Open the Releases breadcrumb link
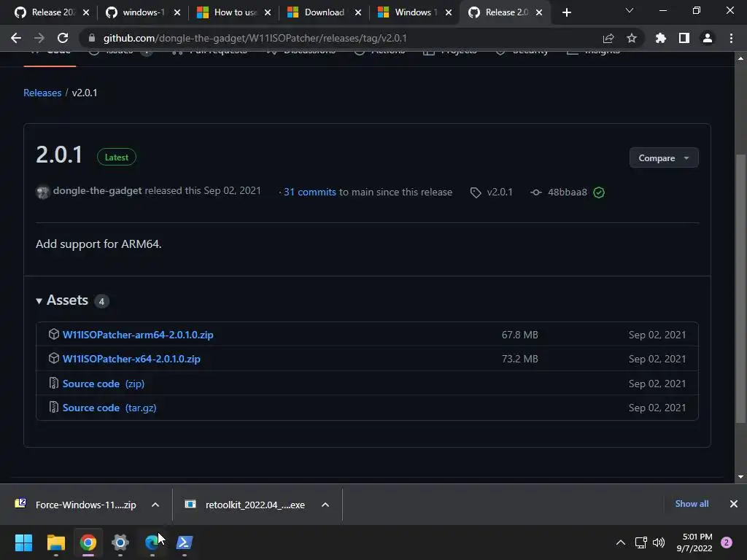 [x=42, y=93]
